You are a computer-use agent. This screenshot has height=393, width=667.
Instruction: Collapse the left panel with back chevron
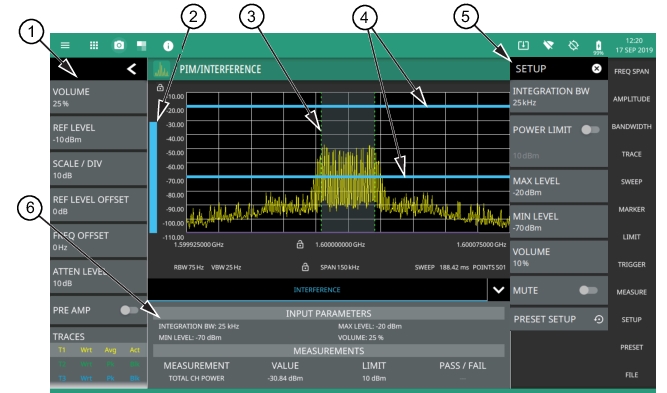tap(131, 69)
